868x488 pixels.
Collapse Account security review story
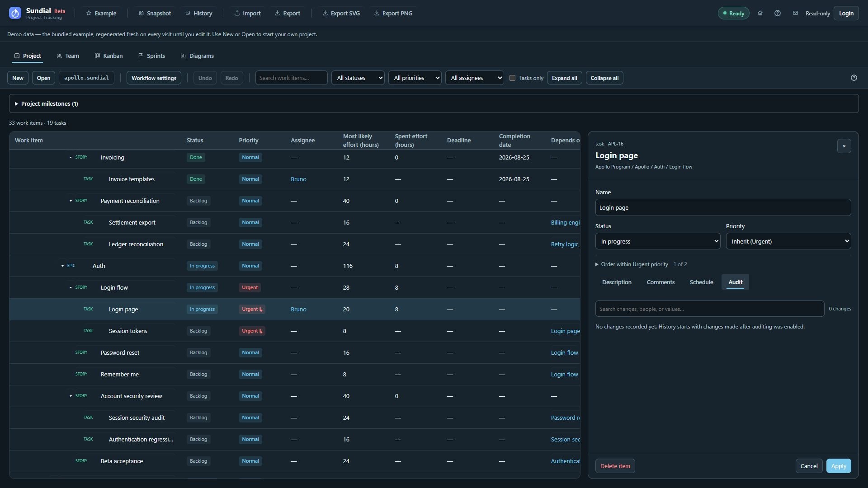point(71,396)
